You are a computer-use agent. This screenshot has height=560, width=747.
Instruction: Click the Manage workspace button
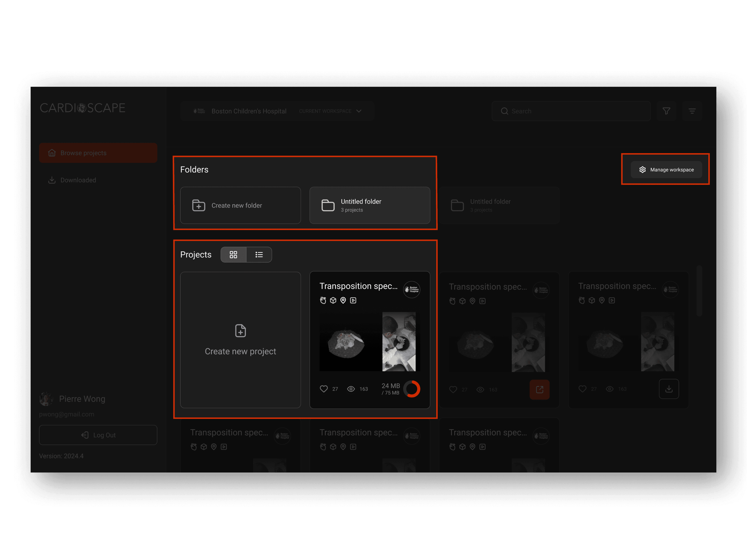tap(666, 169)
